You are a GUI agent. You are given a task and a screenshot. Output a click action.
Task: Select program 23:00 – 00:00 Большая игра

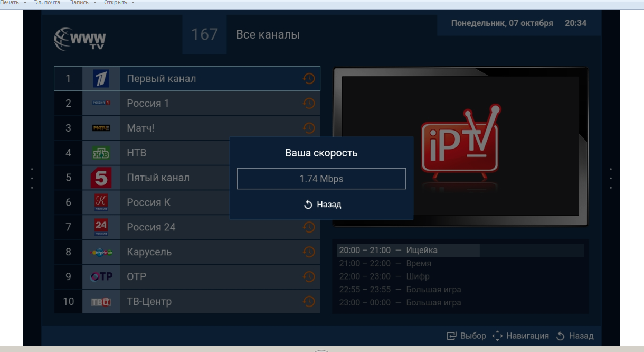pyautogui.click(x=400, y=303)
